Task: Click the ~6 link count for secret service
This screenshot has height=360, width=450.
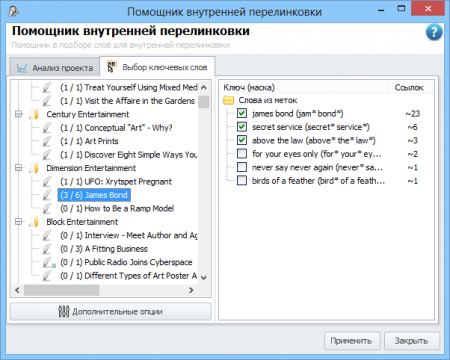Action: tap(413, 127)
